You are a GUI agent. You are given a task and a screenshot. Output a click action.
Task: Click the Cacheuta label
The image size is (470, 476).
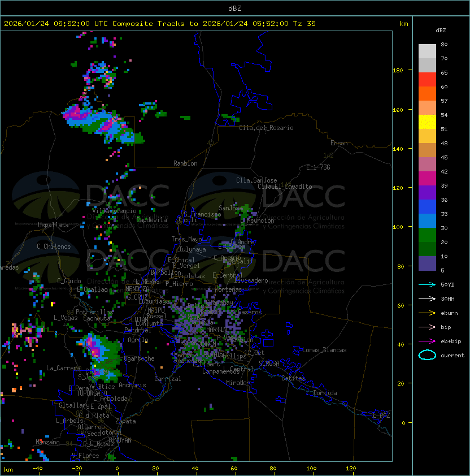[97, 318]
